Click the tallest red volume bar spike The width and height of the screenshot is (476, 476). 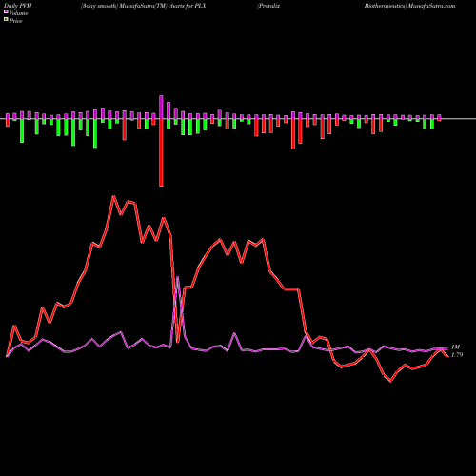pos(161,152)
